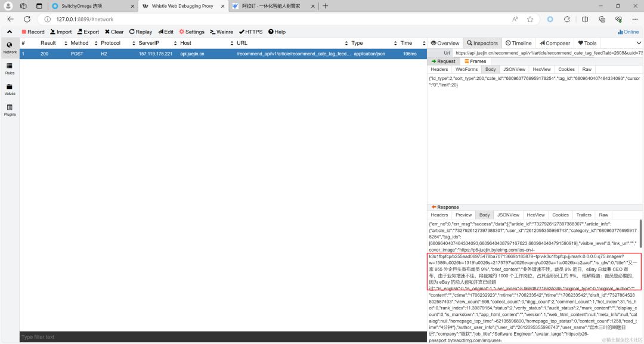Screen dimensions: 644x344
Task: Open the Rules sidebar panel
Action: (x=10, y=68)
